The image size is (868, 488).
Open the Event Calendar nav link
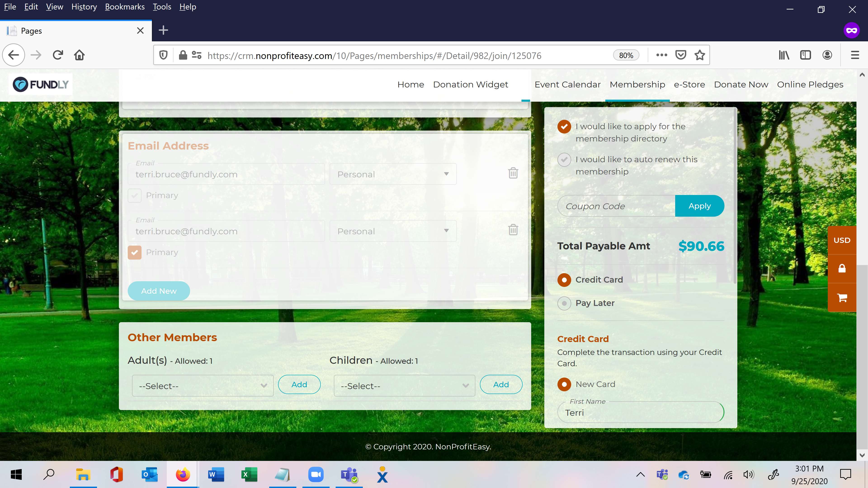tap(567, 84)
